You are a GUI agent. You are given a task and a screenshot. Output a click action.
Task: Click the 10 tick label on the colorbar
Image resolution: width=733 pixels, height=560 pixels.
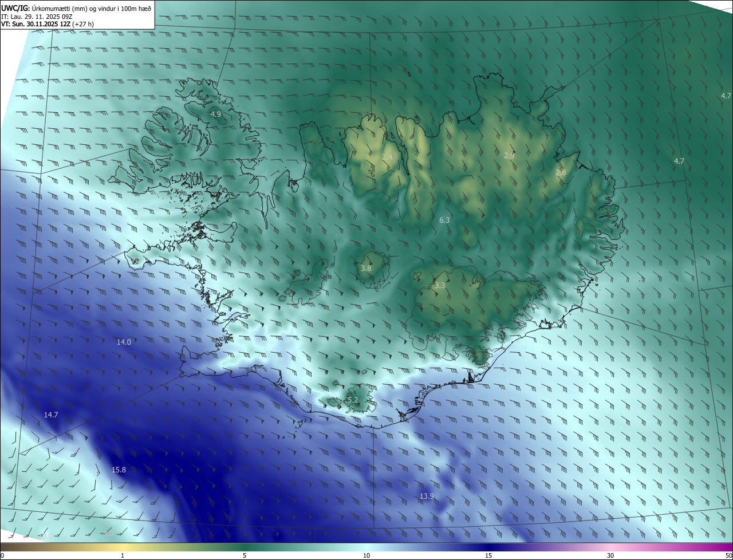click(366, 555)
